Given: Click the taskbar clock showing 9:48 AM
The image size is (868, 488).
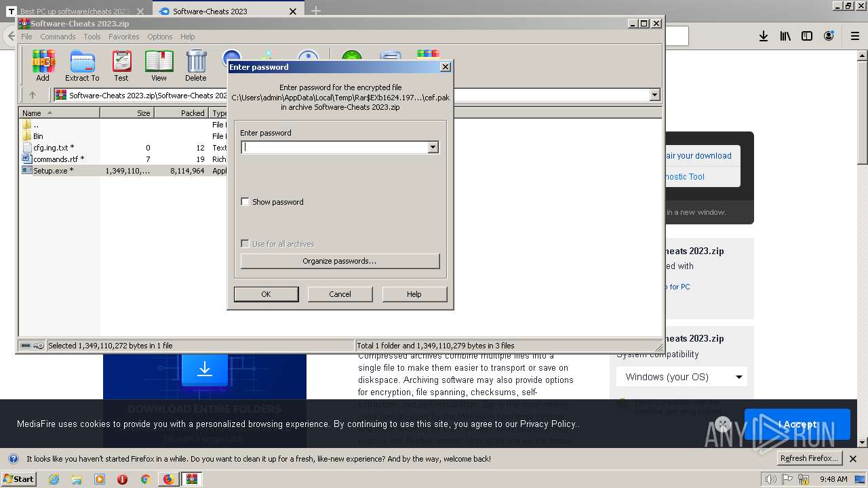Looking at the screenshot, I should tap(833, 479).
